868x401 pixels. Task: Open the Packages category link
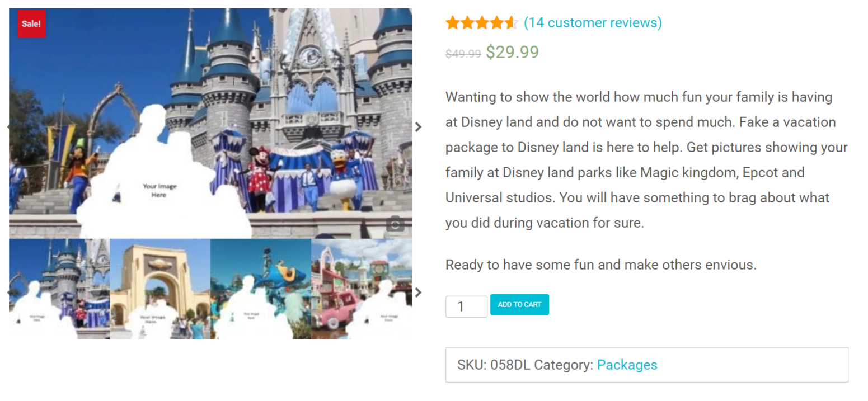coord(627,365)
